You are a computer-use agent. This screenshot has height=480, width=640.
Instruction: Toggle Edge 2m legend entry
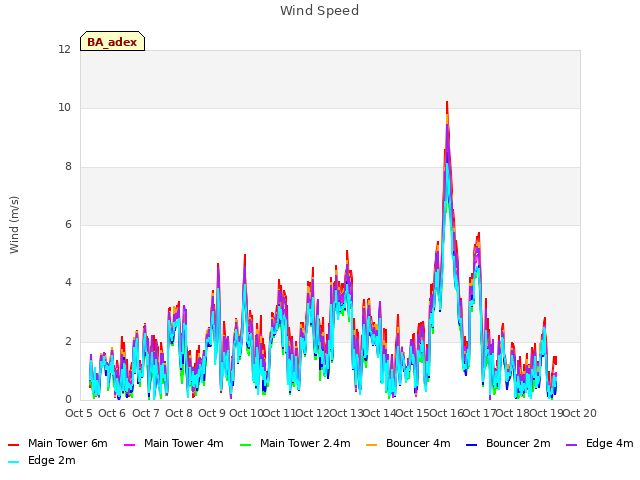(42, 461)
